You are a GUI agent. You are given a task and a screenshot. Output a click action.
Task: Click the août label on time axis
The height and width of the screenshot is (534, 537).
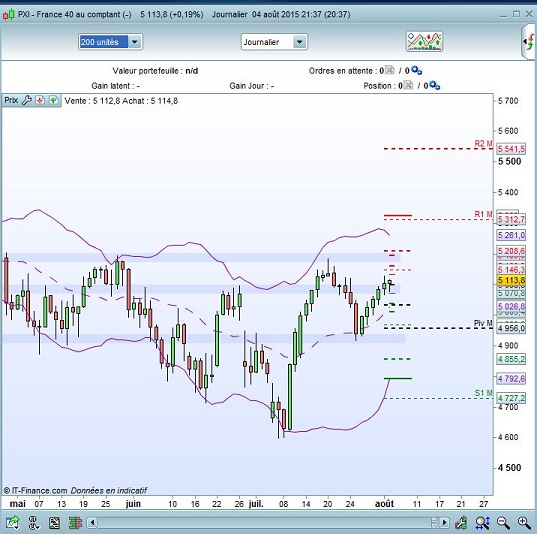[384, 504]
